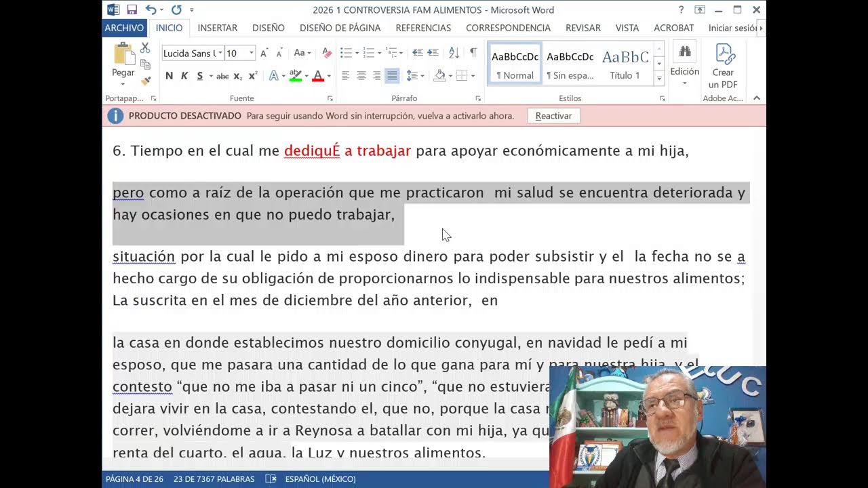Toggle italic K formatting
The height and width of the screenshot is (488, 868).
pos(184,76)
